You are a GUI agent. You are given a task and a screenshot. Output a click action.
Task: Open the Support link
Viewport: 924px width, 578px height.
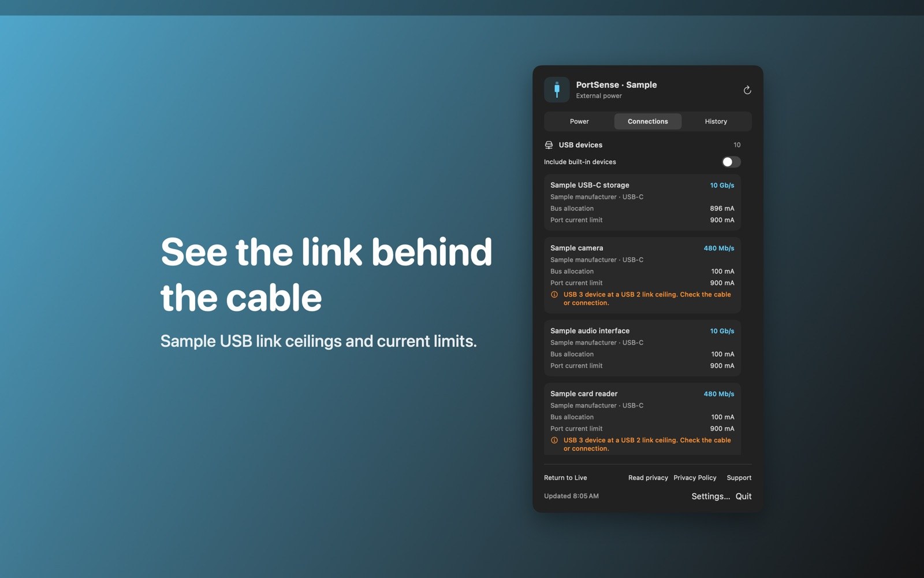(x=739, y=478)
